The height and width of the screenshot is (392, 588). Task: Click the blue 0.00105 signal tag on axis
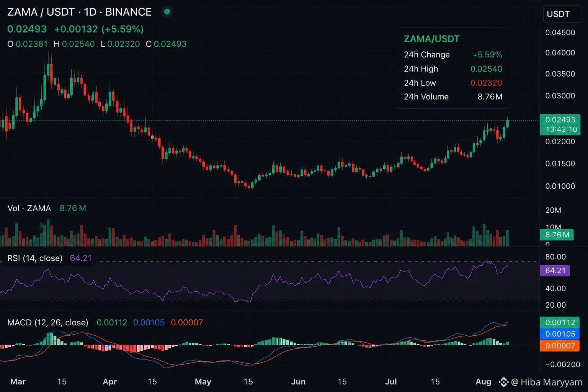[560, 334]
